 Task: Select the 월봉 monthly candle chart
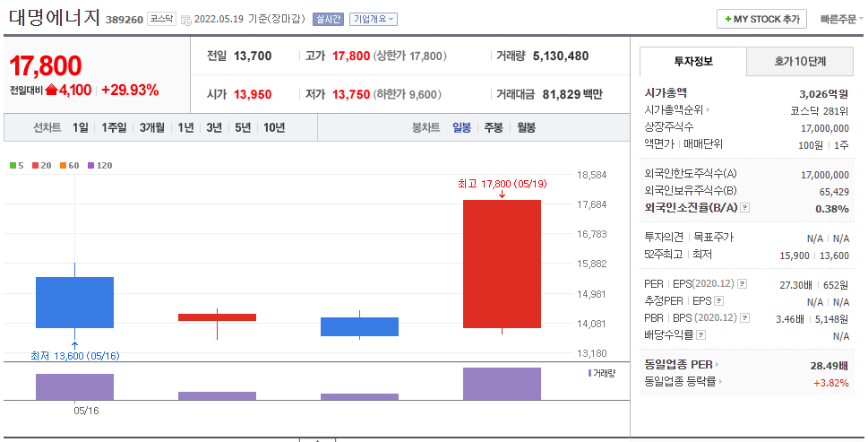[x=527, y=127]
